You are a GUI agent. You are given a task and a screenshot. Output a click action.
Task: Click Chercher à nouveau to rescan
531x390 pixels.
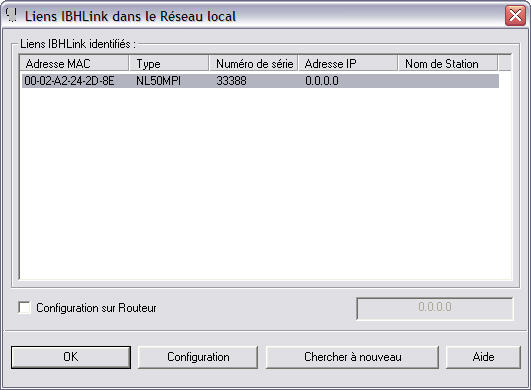353,357
